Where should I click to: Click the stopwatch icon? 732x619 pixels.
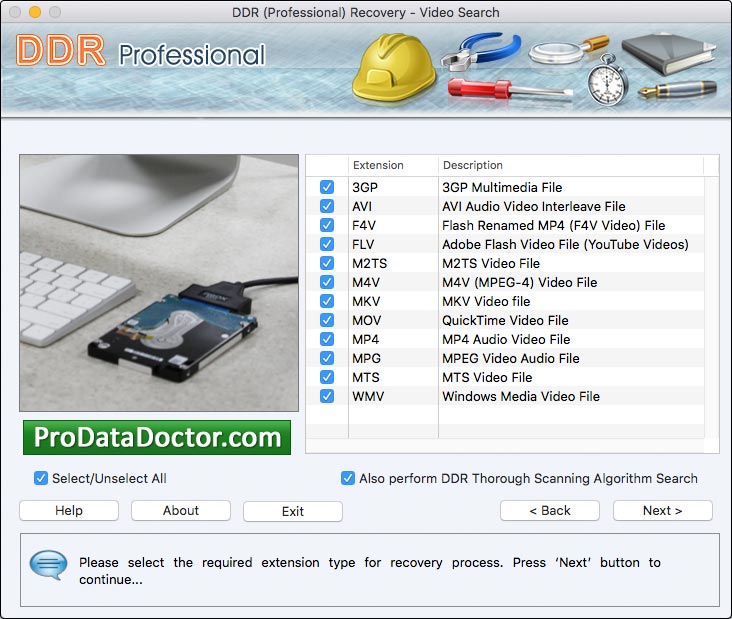coord(606,80)
